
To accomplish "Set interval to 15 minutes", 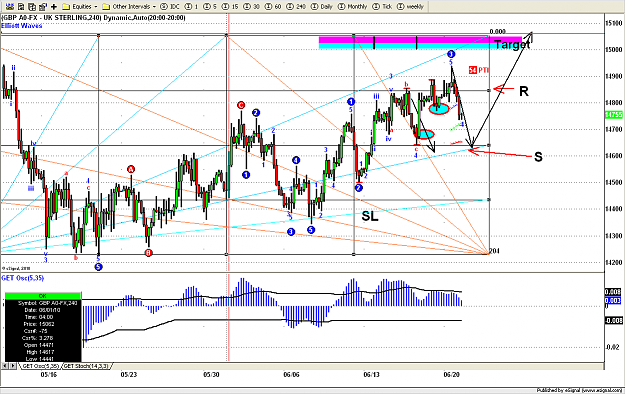I will [230, 6].
